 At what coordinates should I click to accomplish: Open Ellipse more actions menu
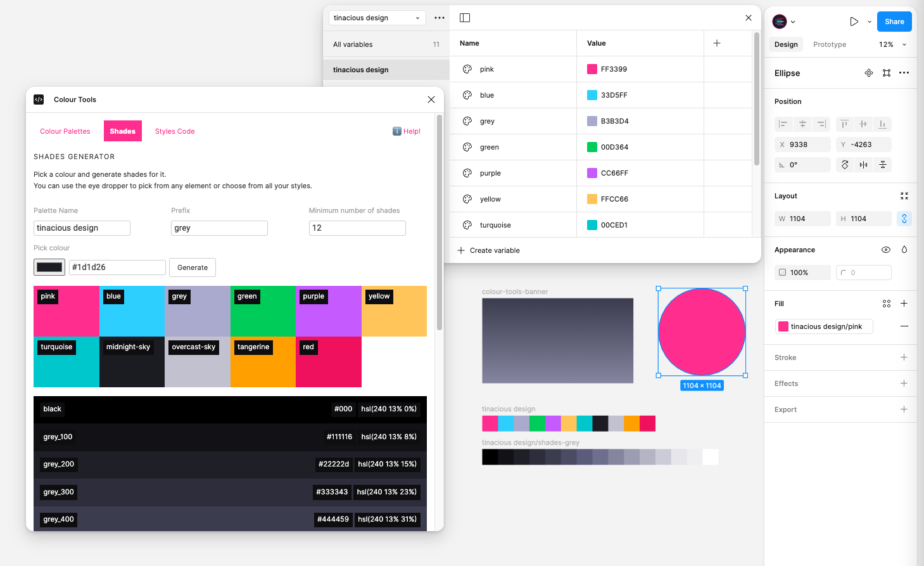coord(904,73)
